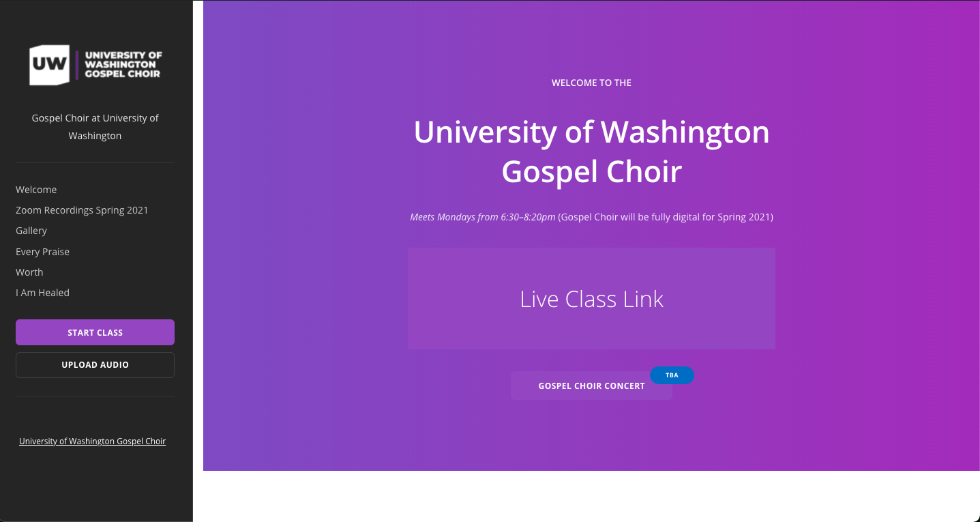Click the blue TBA badge

672,375
